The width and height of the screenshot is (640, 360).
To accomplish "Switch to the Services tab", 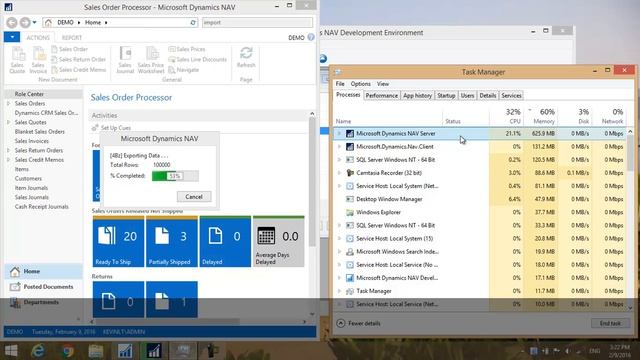I will [x=511, y=96].
